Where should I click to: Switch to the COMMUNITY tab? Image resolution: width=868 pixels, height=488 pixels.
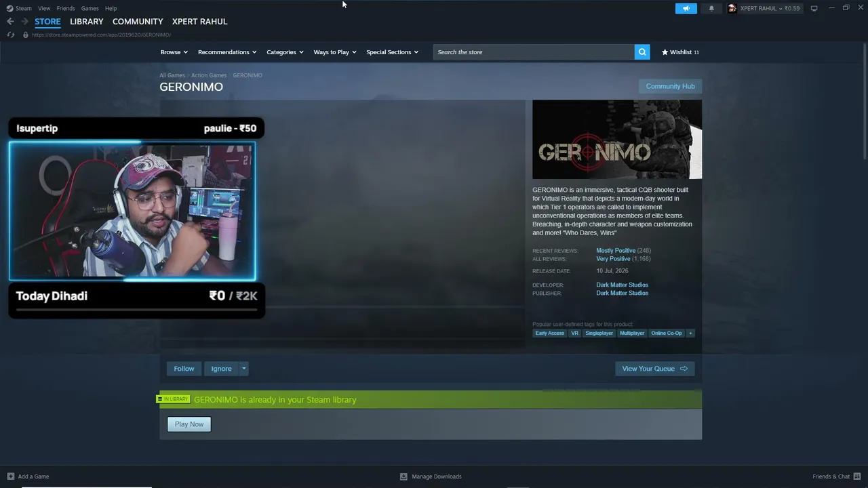pos(138,22)
